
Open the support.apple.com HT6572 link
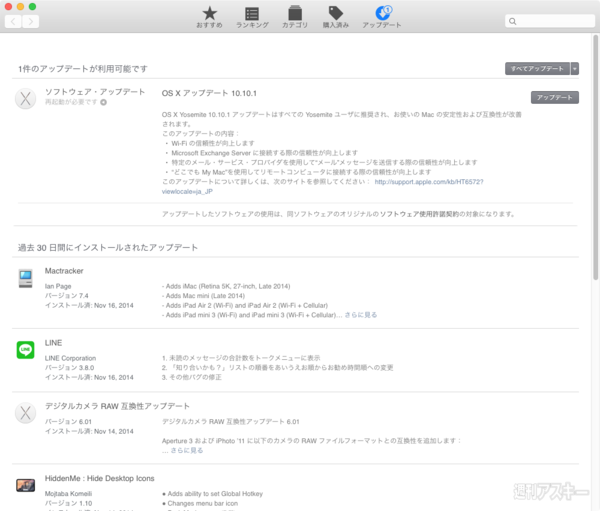tap(429, 182)
